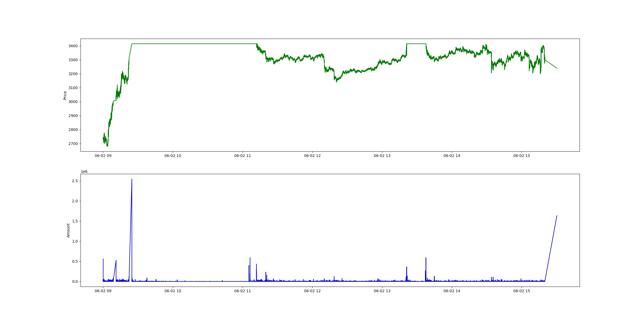Click the 0.0 tick on amount axis
644x322 pixels.
pos(75,282)
